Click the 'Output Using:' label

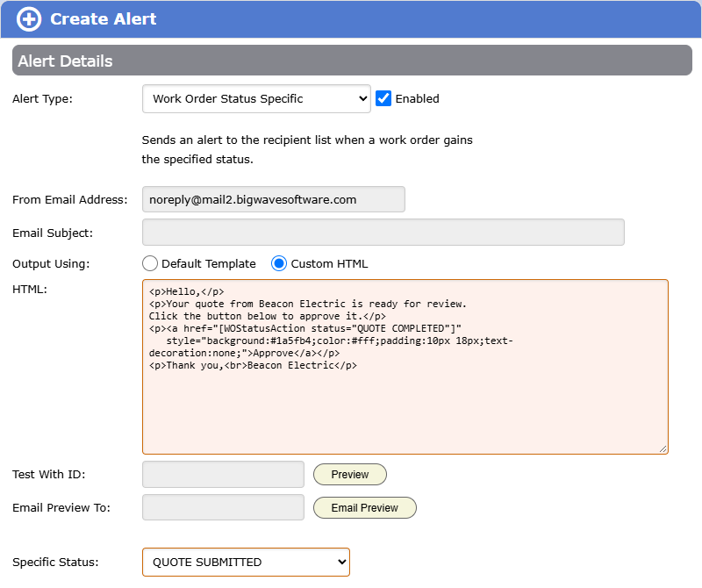click(51, 264)
